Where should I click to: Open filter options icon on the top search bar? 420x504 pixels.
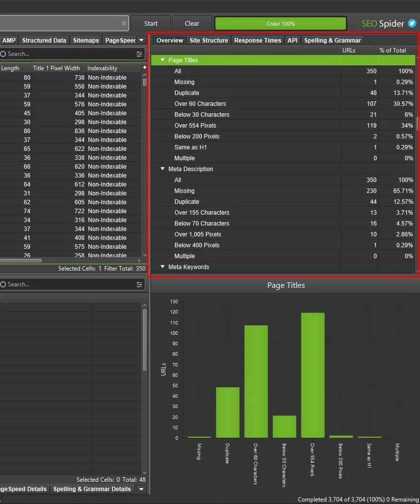click(139, 53)
